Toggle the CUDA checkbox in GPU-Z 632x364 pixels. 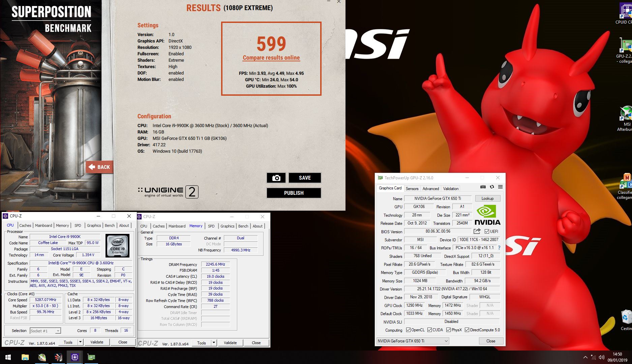[429, 330]
